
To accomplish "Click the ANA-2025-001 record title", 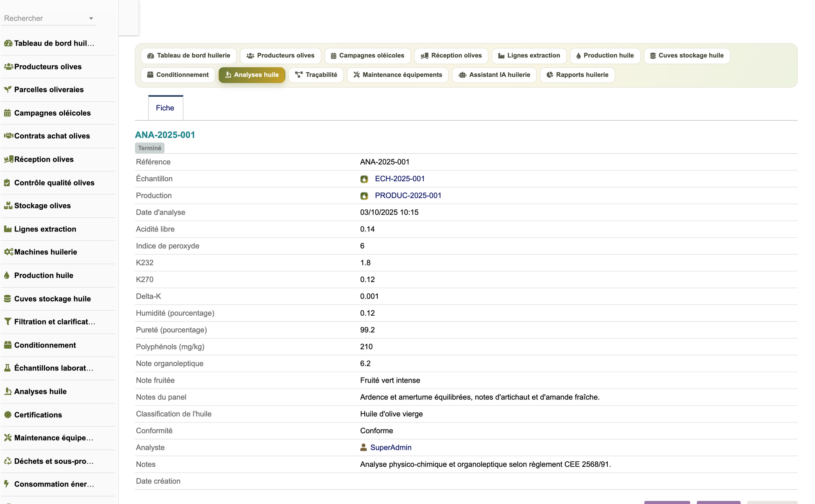I will [165, 135].
